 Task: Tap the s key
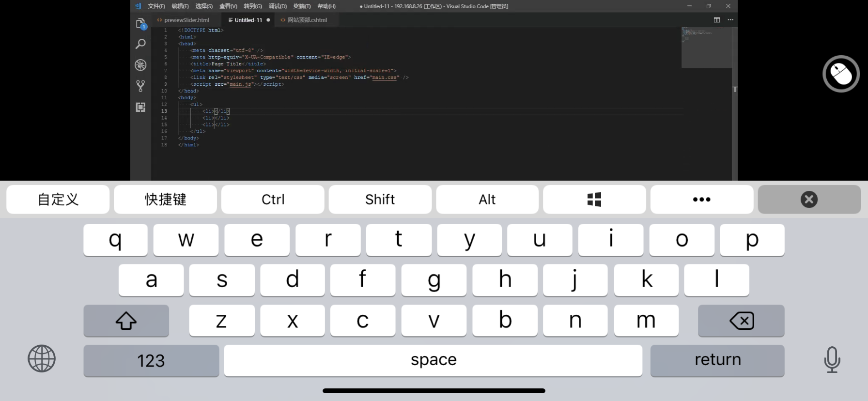point(222,280)
